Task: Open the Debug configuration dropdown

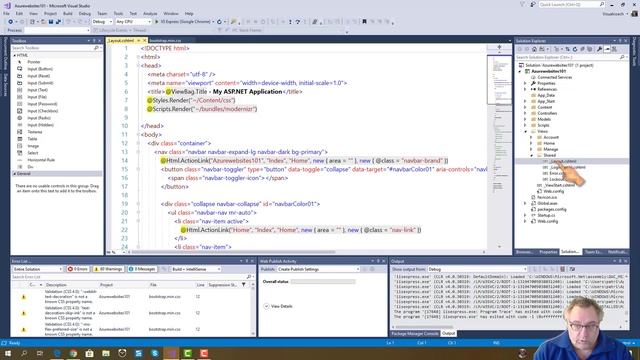Action: coord(102,22)
